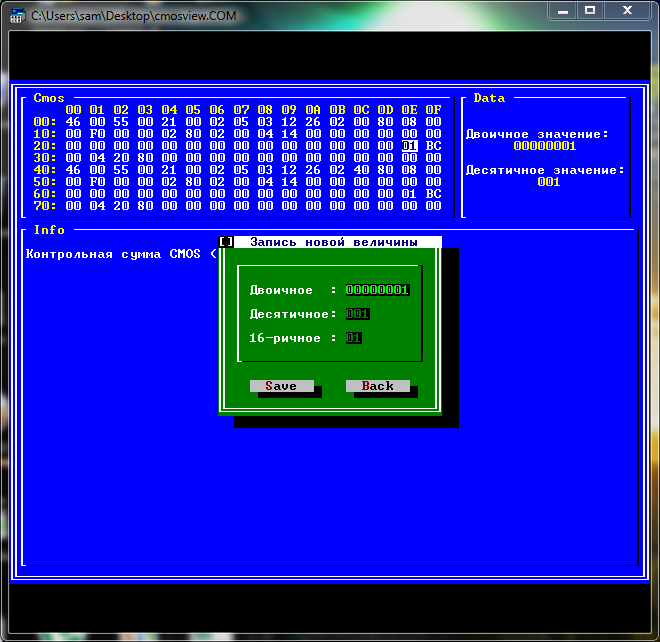Click the Save button in dialog

point(282,386)
